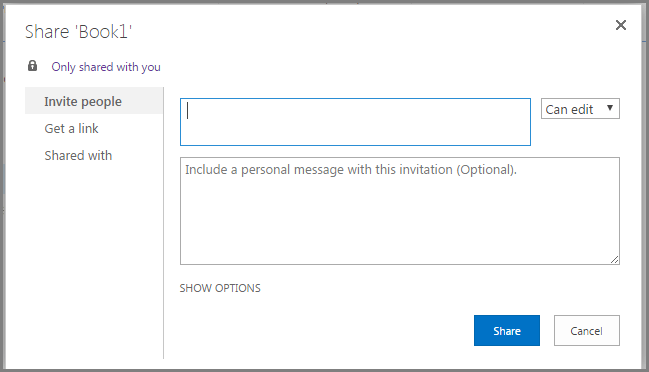
Task: Expand SHOW OPTIONS
Action: [x=220, y=288]
